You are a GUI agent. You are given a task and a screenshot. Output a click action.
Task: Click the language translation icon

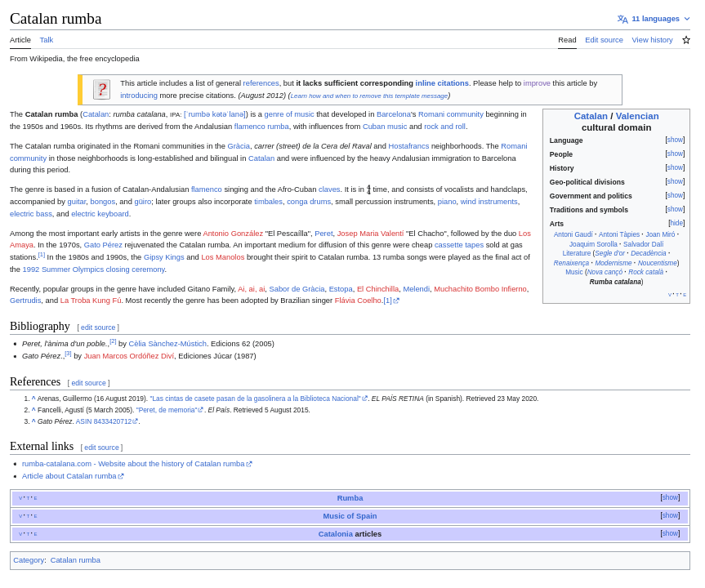click(x=622, y=19)
